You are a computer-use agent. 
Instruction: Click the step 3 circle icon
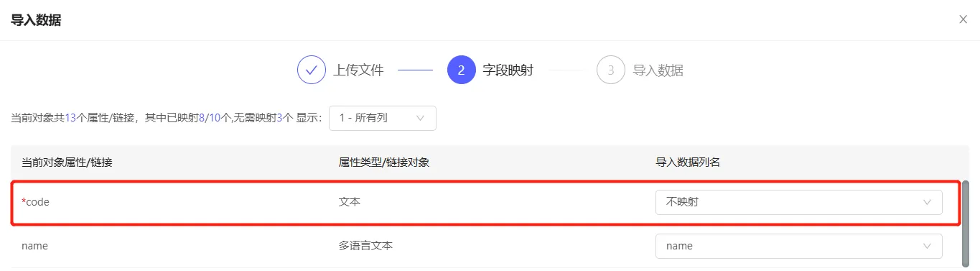point(611,70)
